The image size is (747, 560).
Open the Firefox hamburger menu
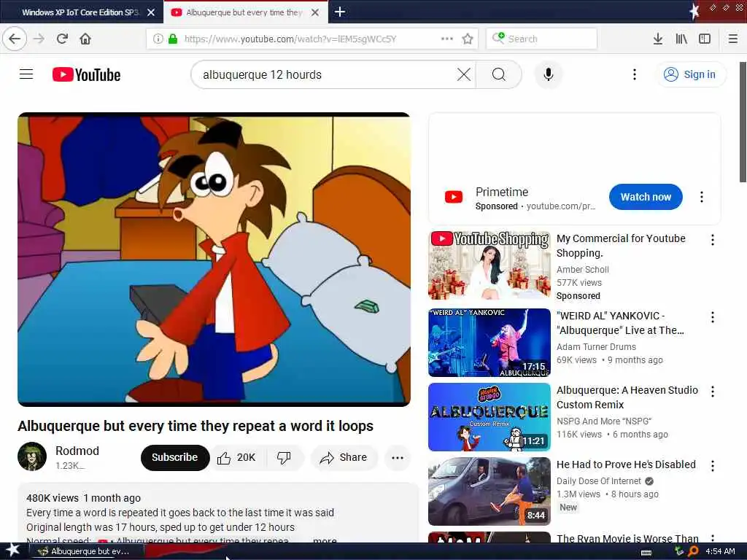732,39
